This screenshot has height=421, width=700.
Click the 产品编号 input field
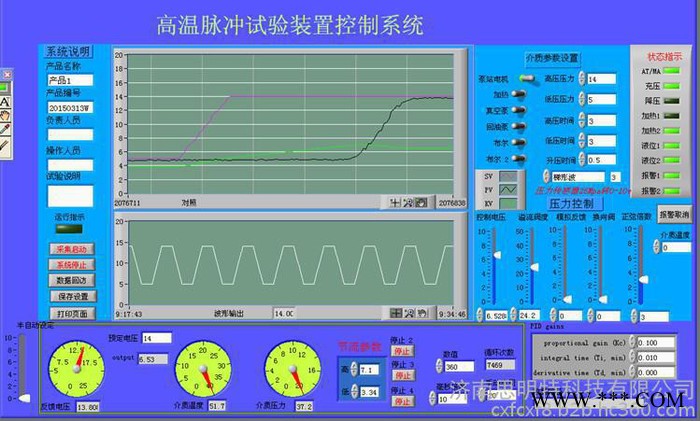[x=68, y=107]
